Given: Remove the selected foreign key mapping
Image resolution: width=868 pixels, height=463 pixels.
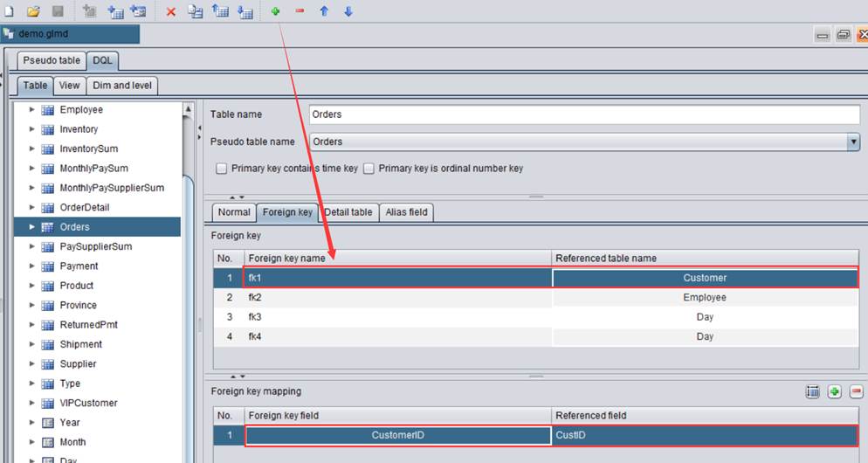Looking at the screenshot, I should (856, 392).
